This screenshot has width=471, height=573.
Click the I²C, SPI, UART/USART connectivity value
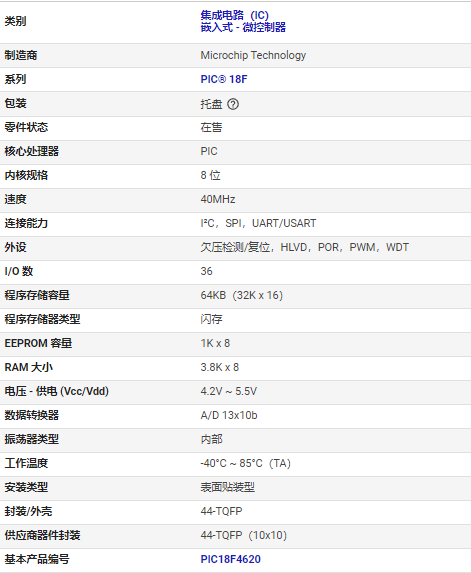258,223
